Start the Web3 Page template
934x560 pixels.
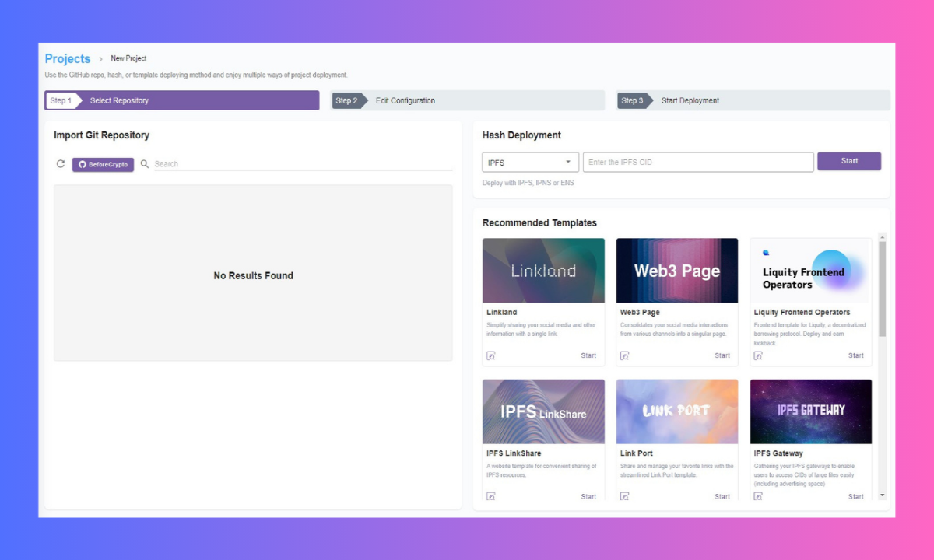point(722,355)
